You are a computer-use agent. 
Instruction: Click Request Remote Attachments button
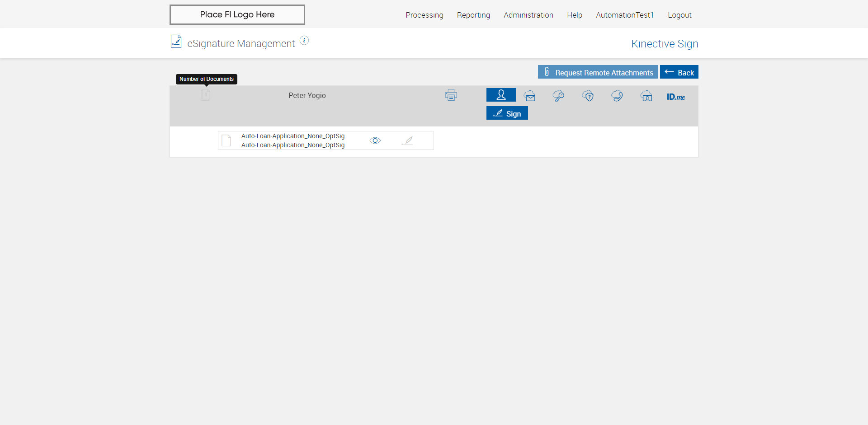tap(598, 72)
